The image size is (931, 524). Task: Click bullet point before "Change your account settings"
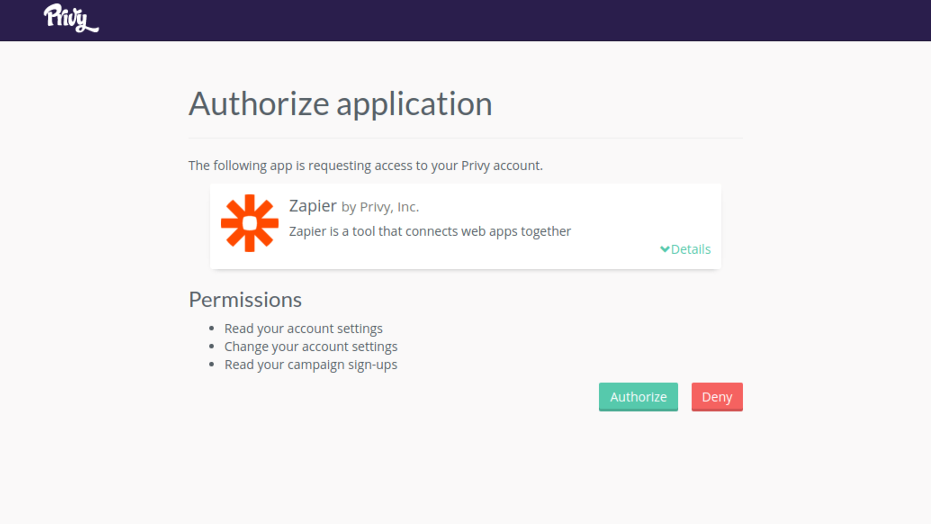(211, 346)
